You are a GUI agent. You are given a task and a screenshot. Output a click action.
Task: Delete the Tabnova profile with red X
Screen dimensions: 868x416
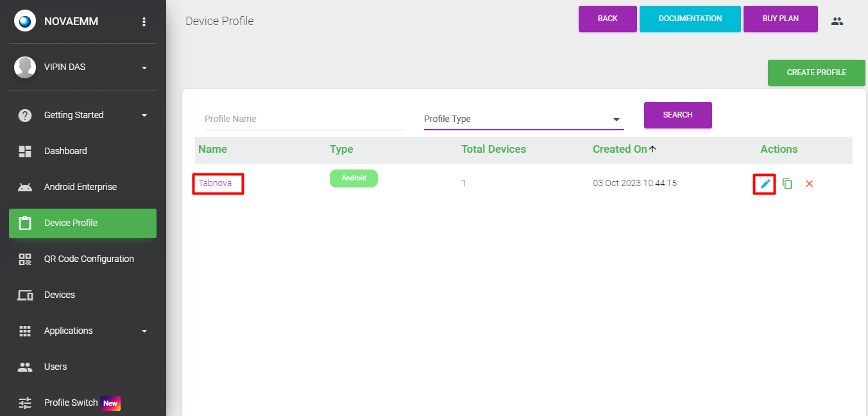809,184
